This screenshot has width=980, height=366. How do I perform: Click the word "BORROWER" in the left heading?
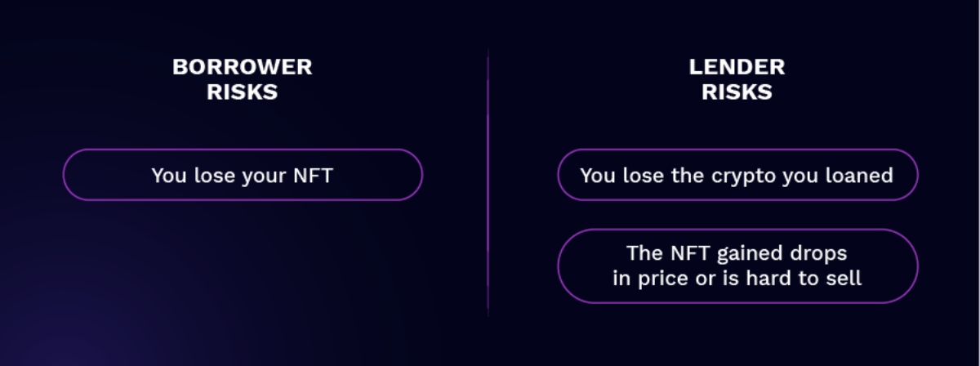tap(243, 67)
